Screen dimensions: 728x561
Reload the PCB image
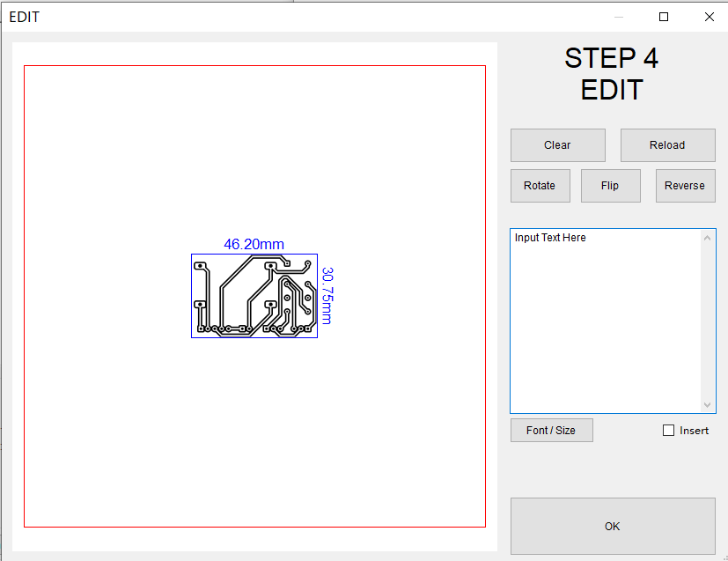point(667,145)
